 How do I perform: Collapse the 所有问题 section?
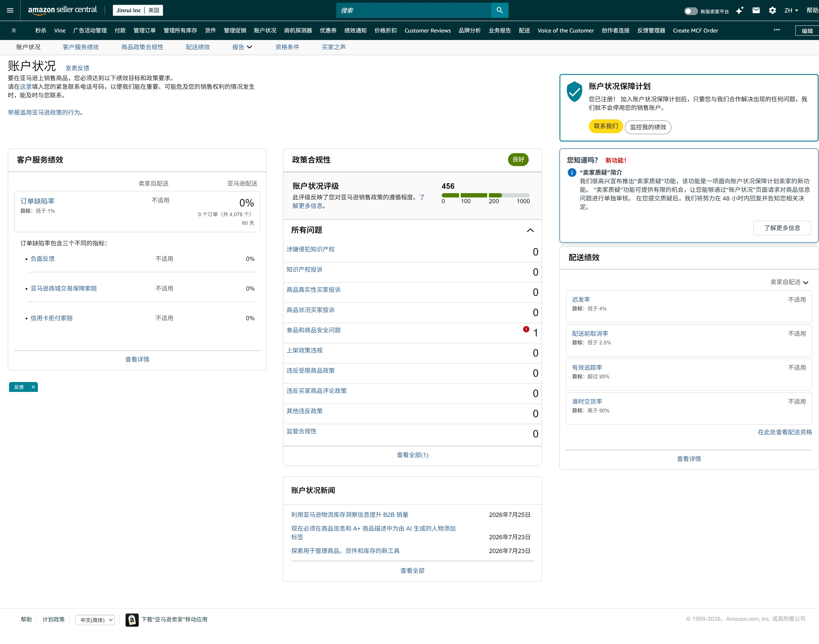click(x=530, y=230)
